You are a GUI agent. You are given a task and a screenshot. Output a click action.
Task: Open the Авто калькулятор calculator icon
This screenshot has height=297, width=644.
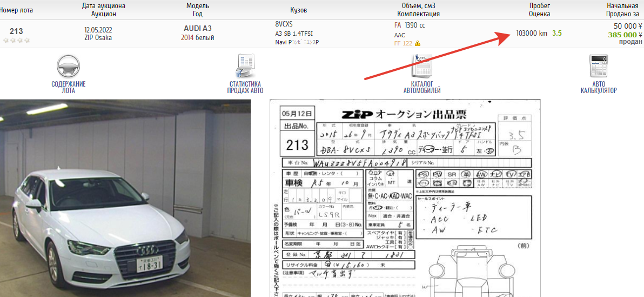(599, 66)
